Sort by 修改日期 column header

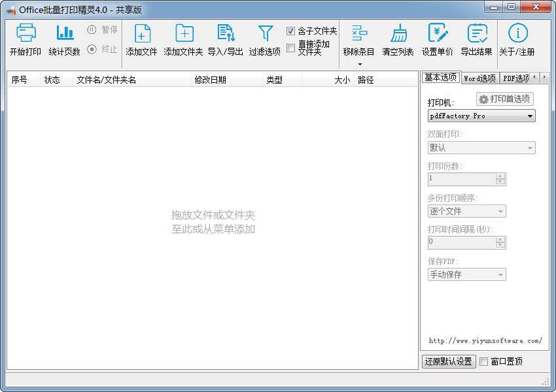point(226,80)
